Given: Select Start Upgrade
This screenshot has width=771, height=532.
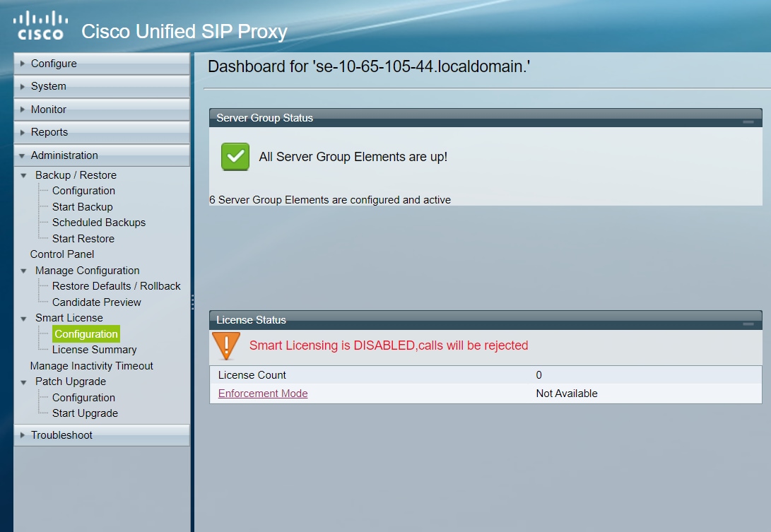Looking at the screenshot, I should [x=85, y=413].
